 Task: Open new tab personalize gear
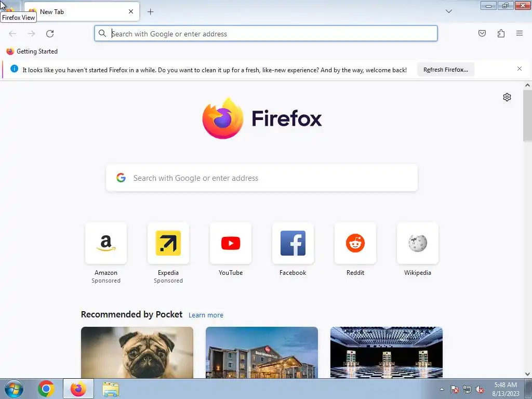(x=507, y=97)
